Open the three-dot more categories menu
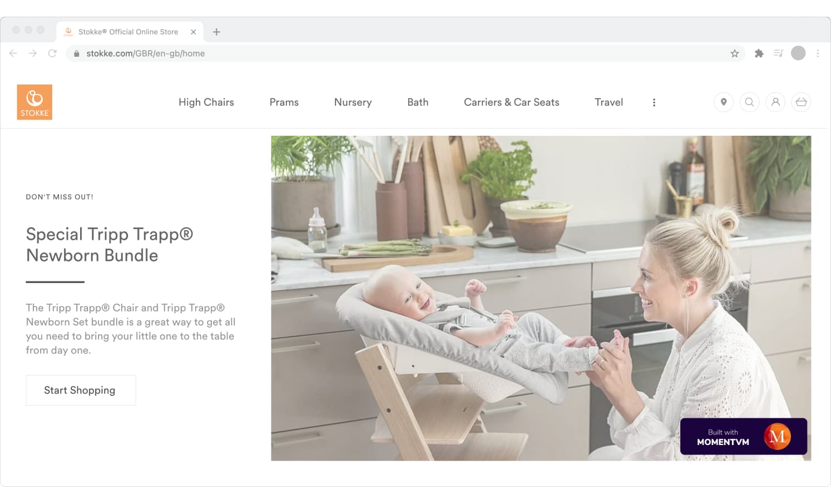 coord(654,102)
